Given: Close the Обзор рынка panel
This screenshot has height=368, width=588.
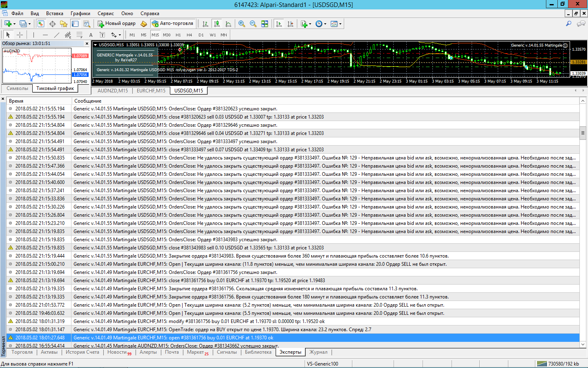Looking at the screenshot, I should click(87, 43).
